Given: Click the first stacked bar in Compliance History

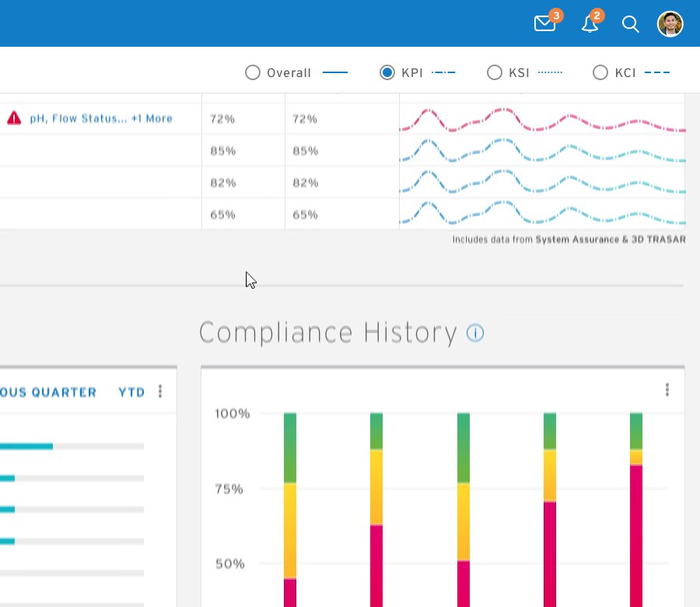Looking at the screenshot, I should [290, 510].
